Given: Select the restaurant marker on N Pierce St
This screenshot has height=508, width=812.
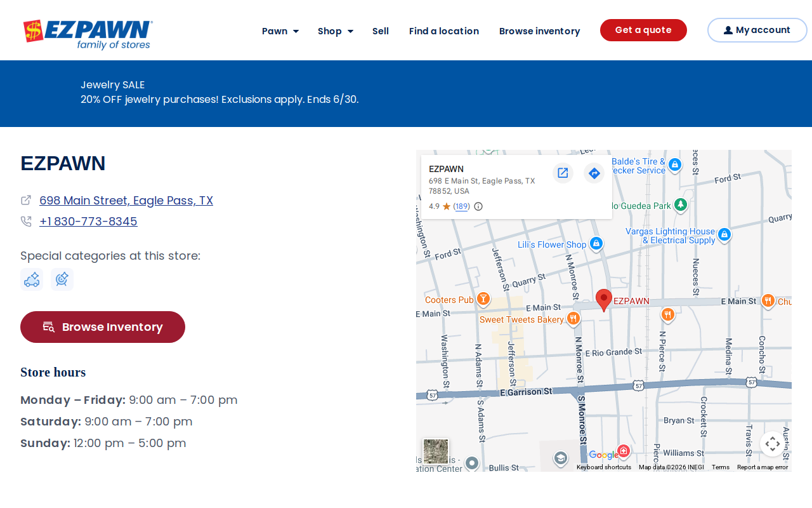Looking at the screenshot, I should [x=667, y=315].
